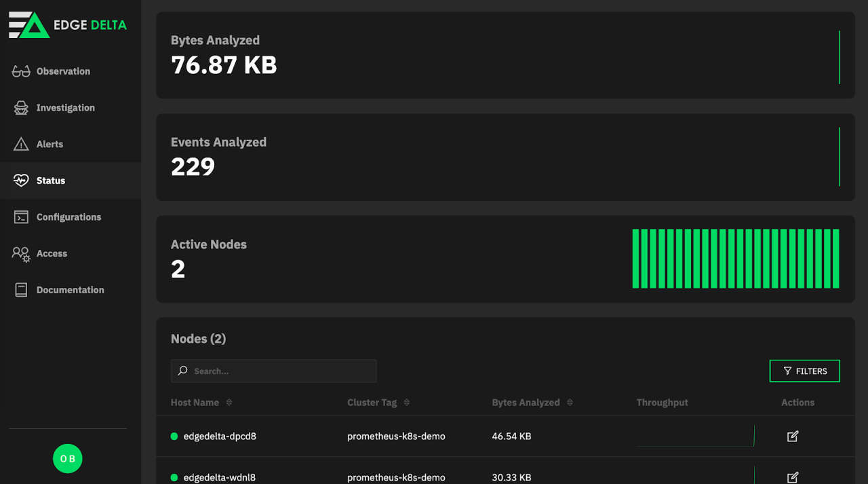Click the Investigation detective icon
868x484 pixels.
21,108
